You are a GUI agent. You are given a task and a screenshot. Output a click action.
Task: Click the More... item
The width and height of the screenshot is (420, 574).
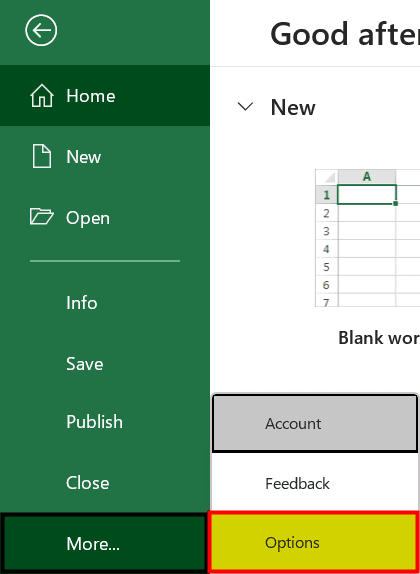point(104,543)
